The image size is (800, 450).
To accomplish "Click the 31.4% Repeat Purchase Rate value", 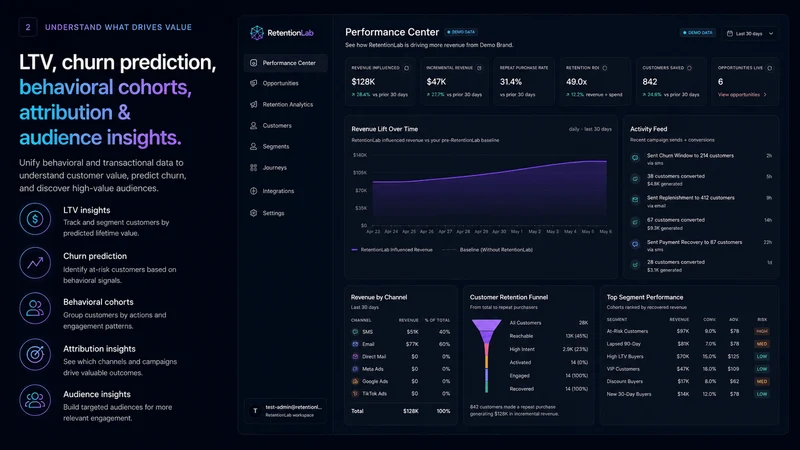I will click(x=511, y=82).
